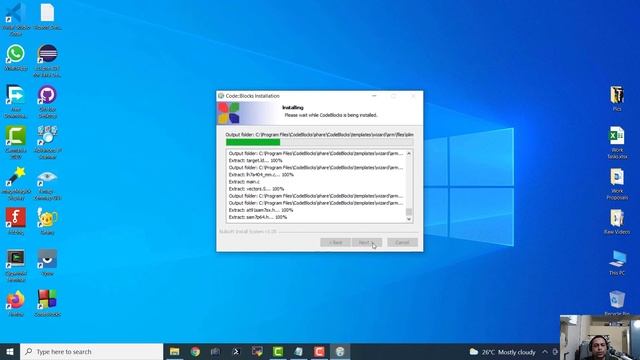Open the grey smiley square desktop shortcut

click(47, 262)
